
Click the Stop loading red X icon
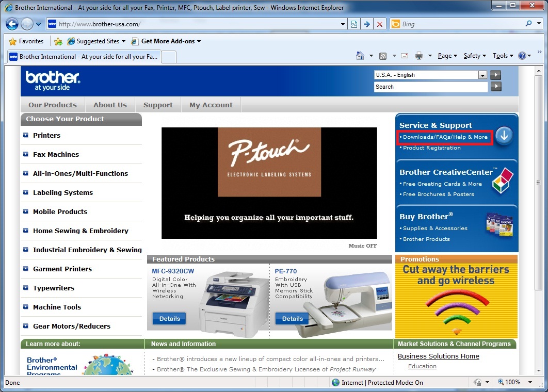click(x=380, y=24)
